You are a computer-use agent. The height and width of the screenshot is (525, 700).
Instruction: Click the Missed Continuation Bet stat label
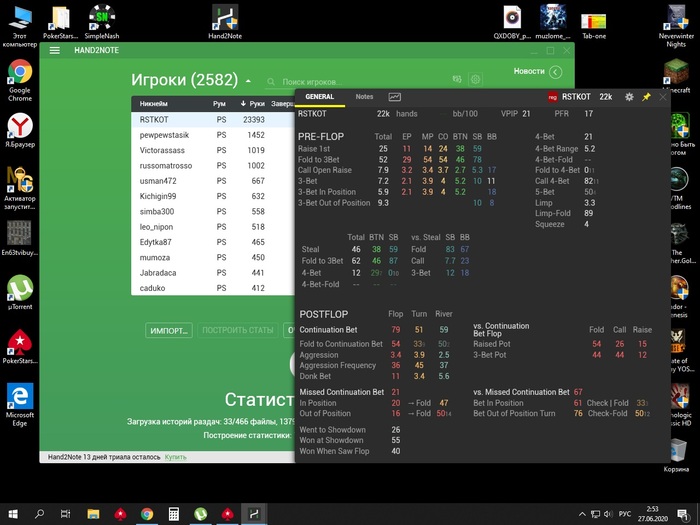tap(342, 392)
